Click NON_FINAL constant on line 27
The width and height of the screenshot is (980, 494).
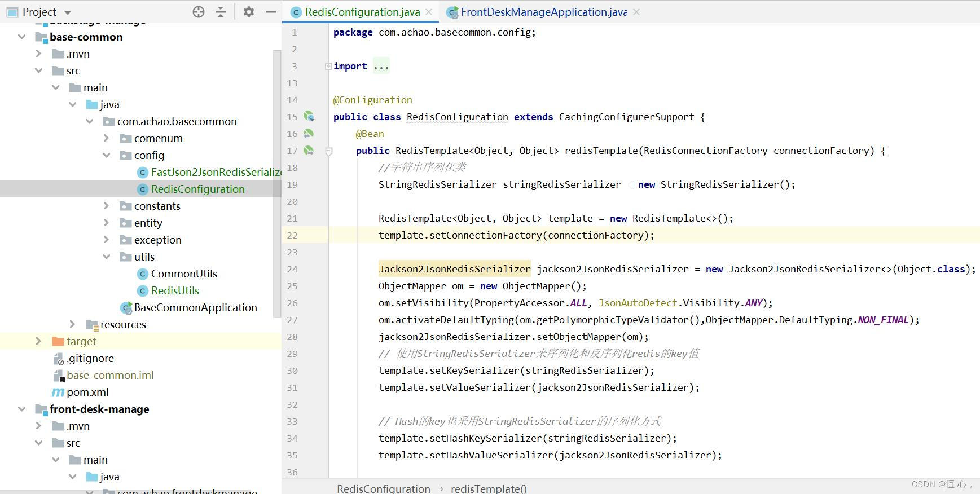(884, 320)
